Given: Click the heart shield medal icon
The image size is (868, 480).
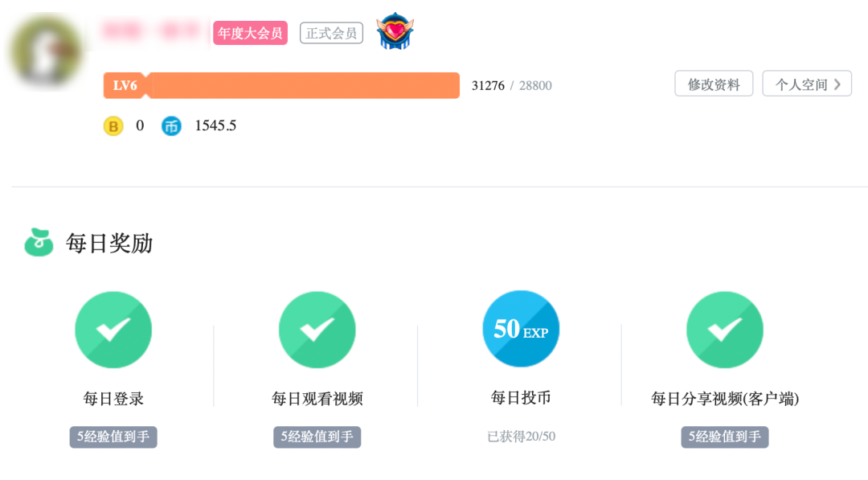Looking at the screenshot, I should coord(394,31).
